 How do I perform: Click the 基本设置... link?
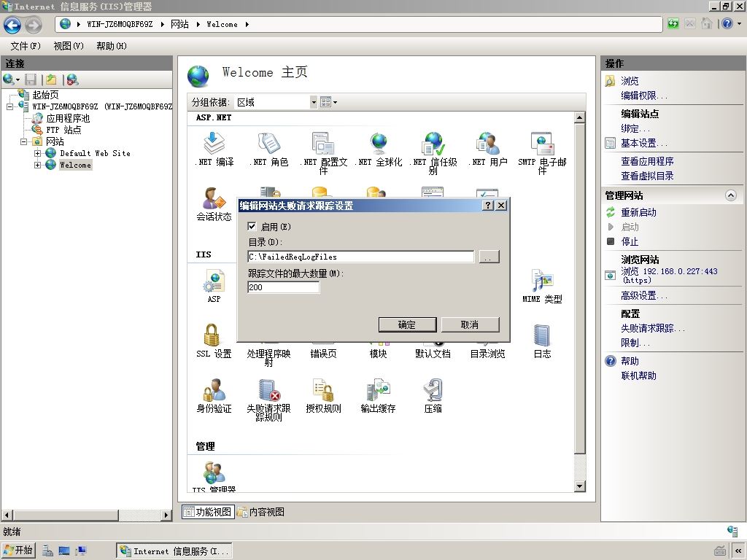point(644,143)
